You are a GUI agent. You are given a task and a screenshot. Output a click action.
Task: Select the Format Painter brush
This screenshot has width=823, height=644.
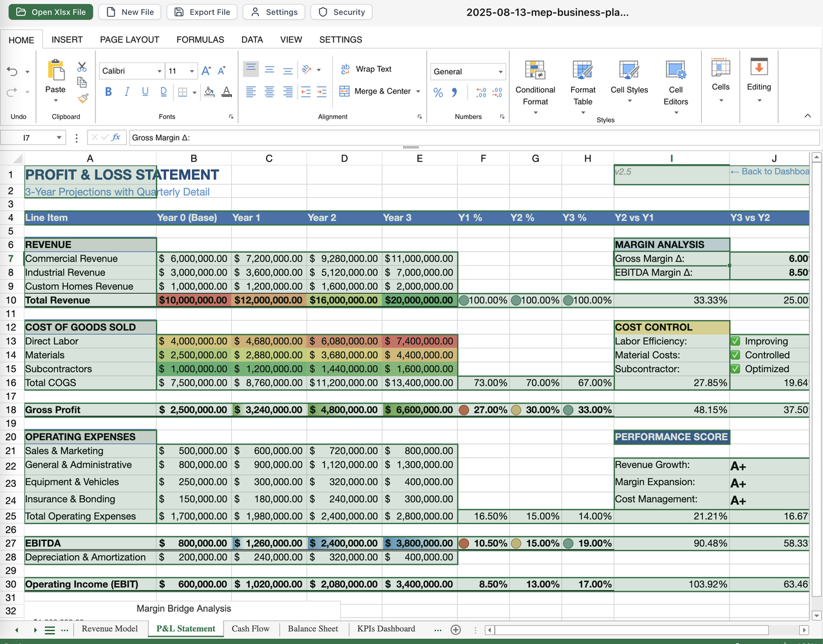tap(82, 98)
